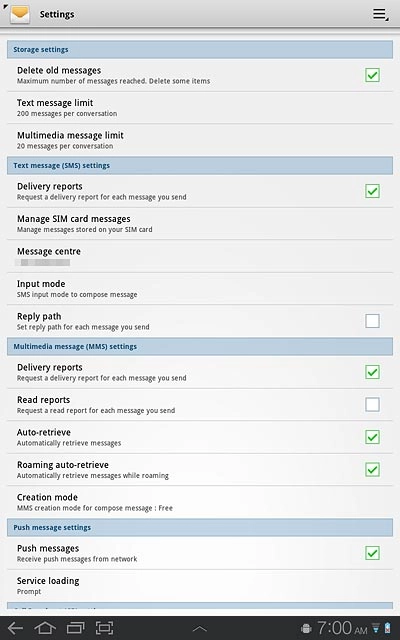Image resolution: width=400 pixels, height=640 pixels.
Task: Expand the bottom bar up-arrow handle
Action: [200, 629]
